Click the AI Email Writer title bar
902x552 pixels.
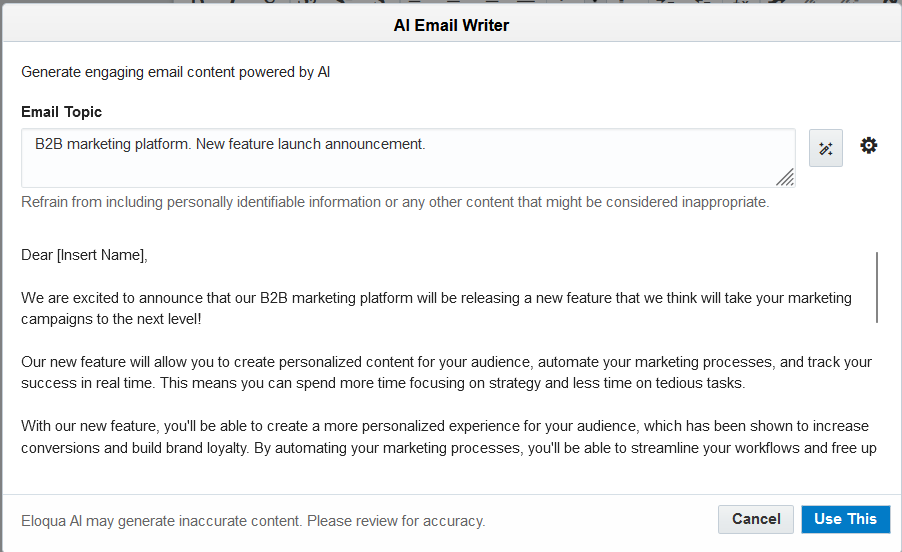[451, 25]
